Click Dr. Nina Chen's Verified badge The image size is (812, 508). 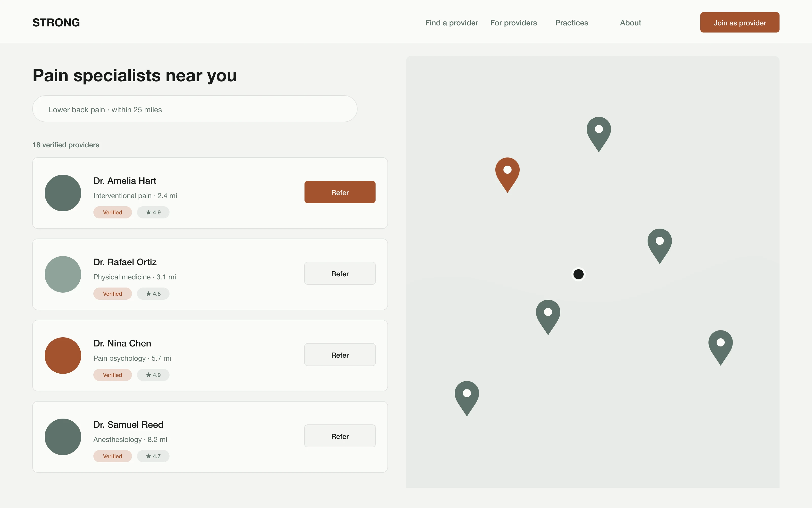tap(112, 375)
